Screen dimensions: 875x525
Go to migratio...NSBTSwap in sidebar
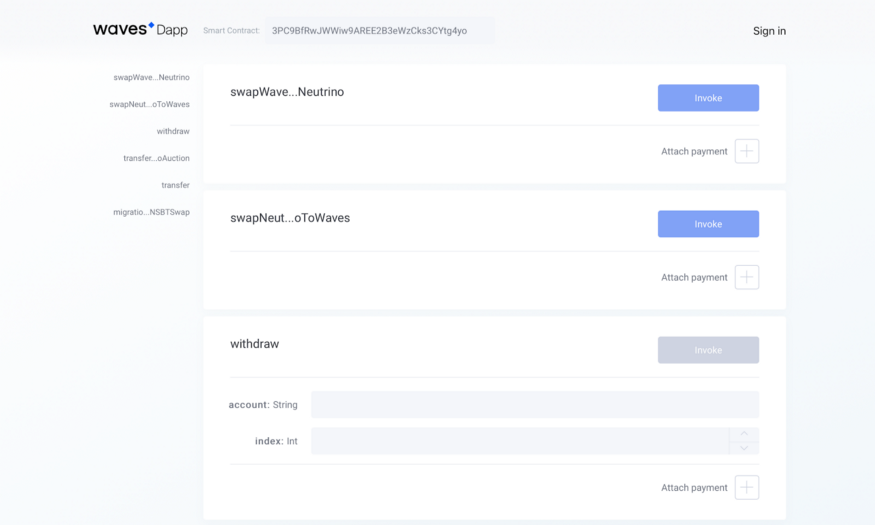click(151, 212)
